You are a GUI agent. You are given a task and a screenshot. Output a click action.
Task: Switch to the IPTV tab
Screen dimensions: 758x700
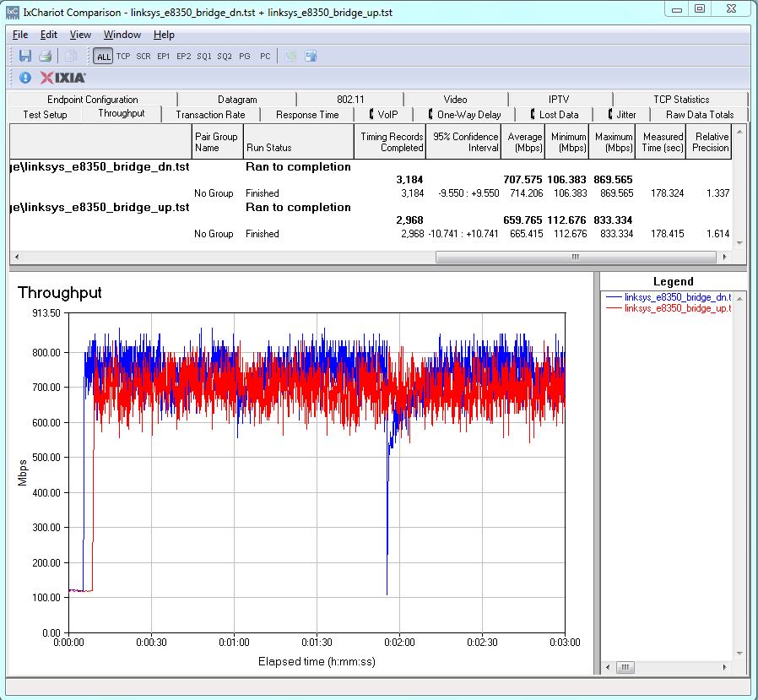559,99
